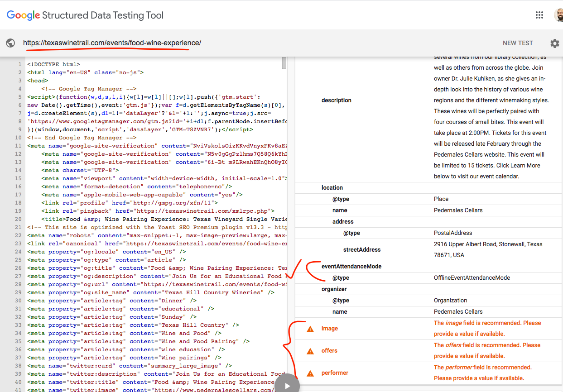The image size is (563, 392).
Task: Click the title tag on line 20
Action: pos(164,219)
